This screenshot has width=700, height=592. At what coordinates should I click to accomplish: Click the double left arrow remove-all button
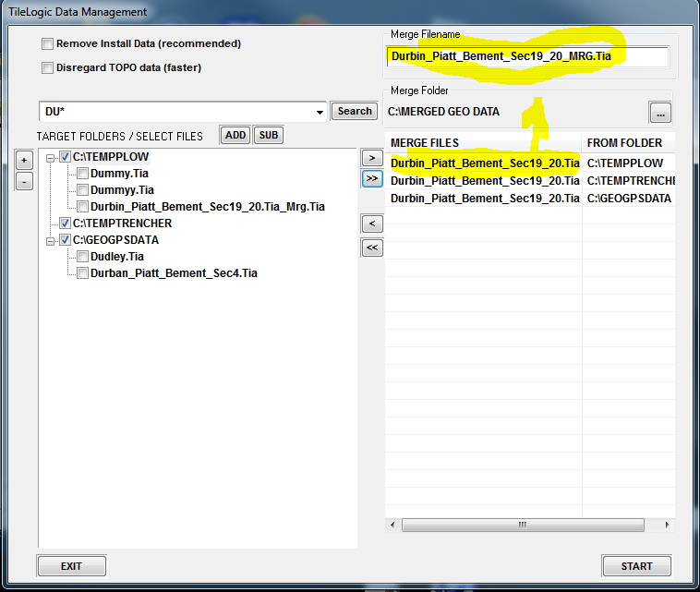(372, 248)
